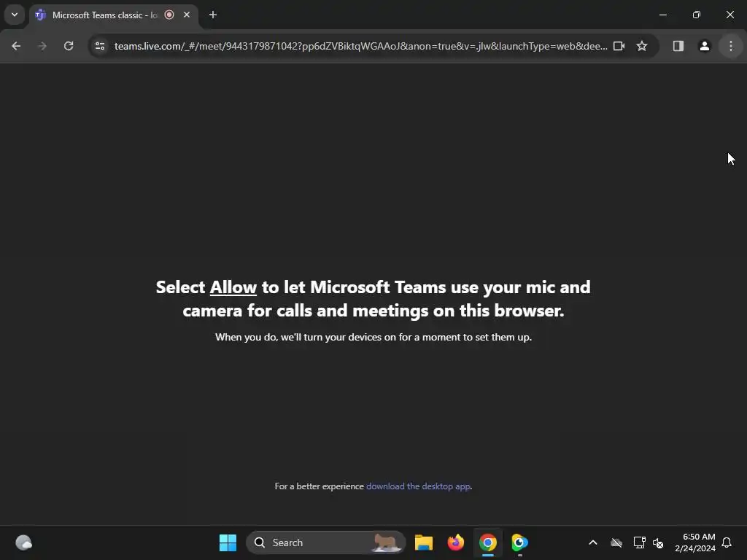Close the Microsoft Teams classic tab
Viewport: 747px width, 560px height.
tap(187, 15)
